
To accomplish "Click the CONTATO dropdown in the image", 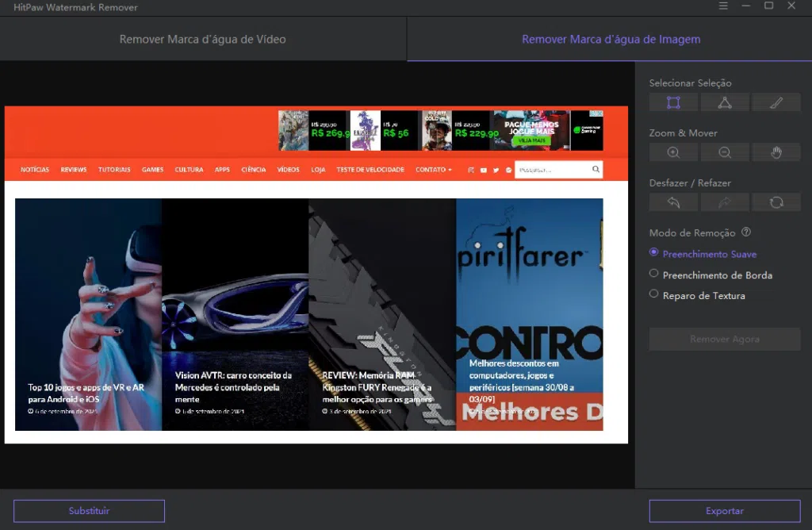I will (434, 170).
